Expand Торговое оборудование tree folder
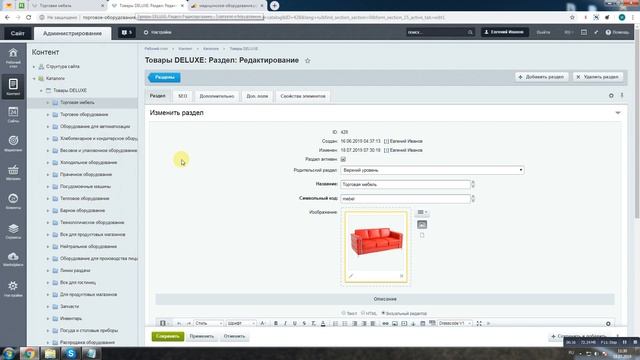This screenshot has width=640, height=360. [x=48, y=115]
